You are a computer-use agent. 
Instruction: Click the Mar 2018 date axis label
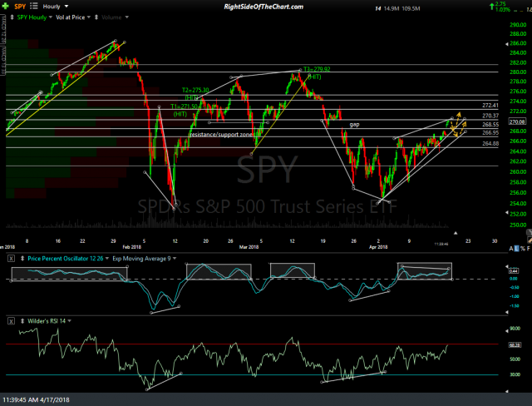(249, 247)
